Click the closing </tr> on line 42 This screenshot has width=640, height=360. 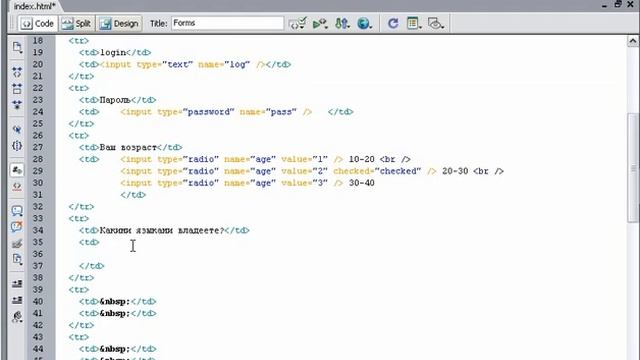[x=82, y=325]
